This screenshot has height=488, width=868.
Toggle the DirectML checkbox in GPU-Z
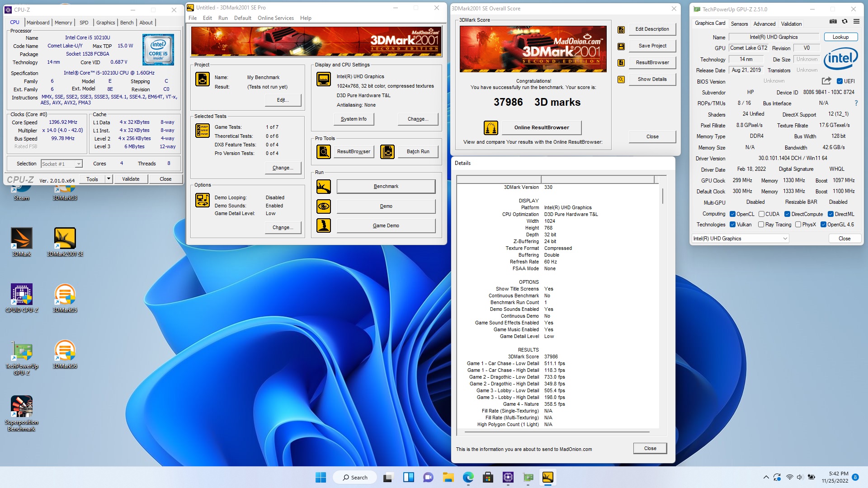830,214
